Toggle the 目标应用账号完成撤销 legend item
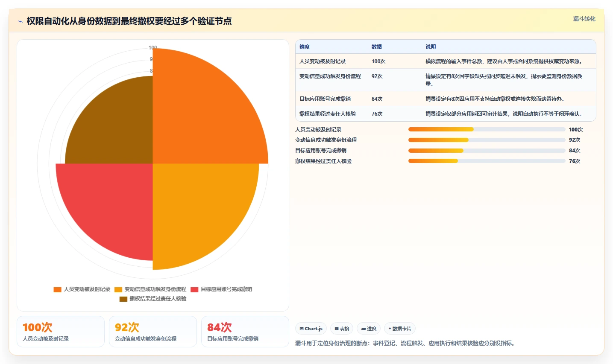 (x=221, y=289)
